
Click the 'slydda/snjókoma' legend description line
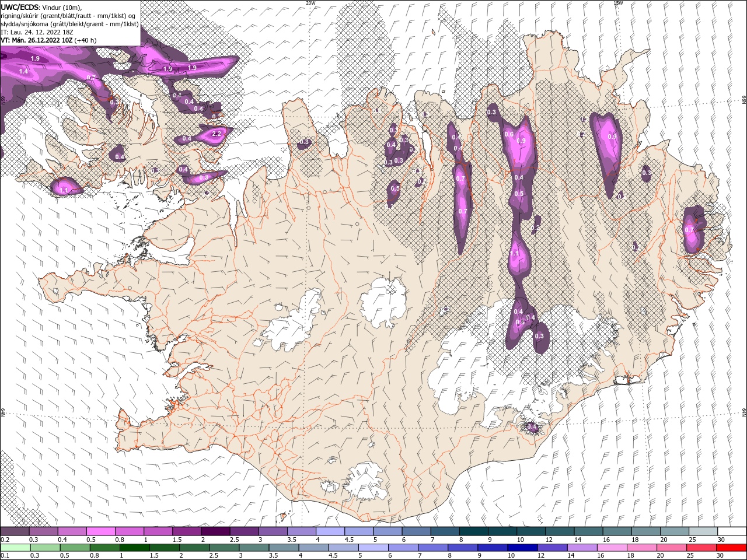[x=69, y=24]
